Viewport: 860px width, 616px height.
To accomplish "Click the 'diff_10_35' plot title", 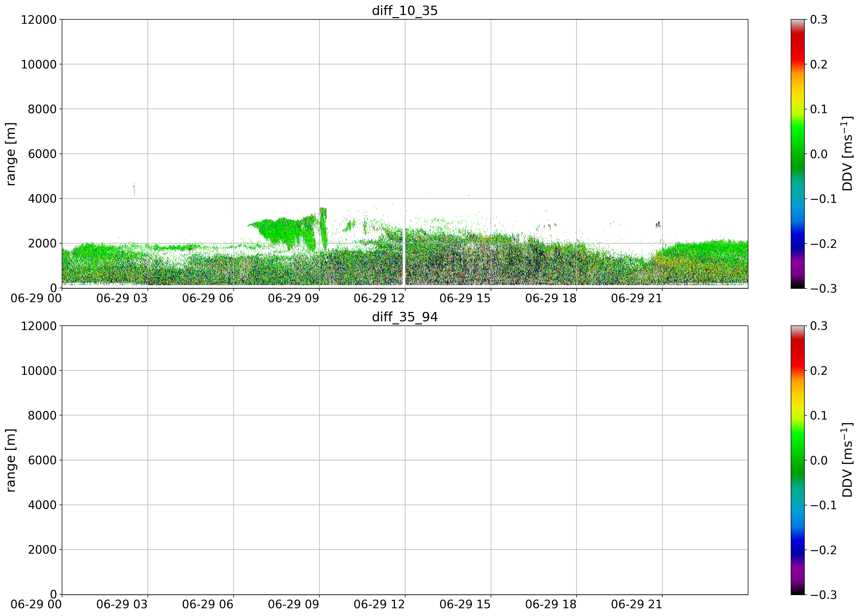I will 405,11.
